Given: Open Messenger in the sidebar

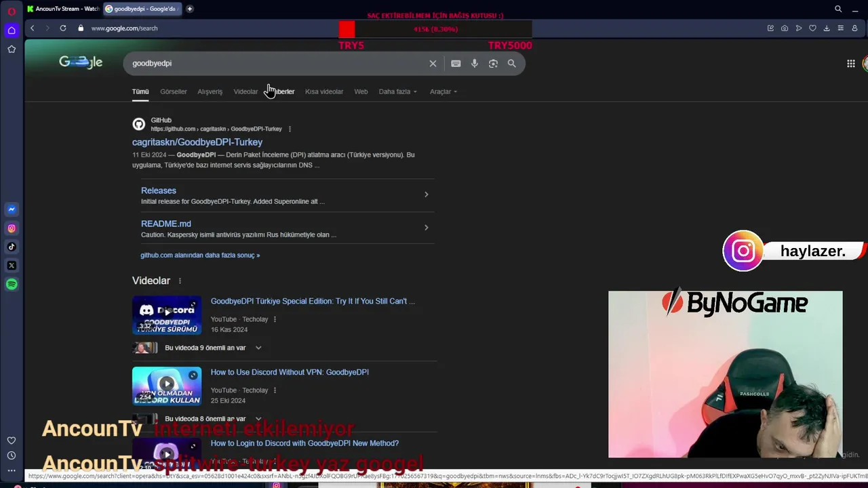Looking at the screenshot, I should [12, 209].
